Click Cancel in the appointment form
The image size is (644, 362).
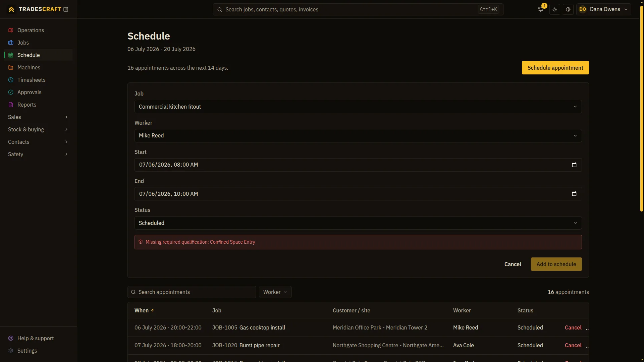click(513, 264)
